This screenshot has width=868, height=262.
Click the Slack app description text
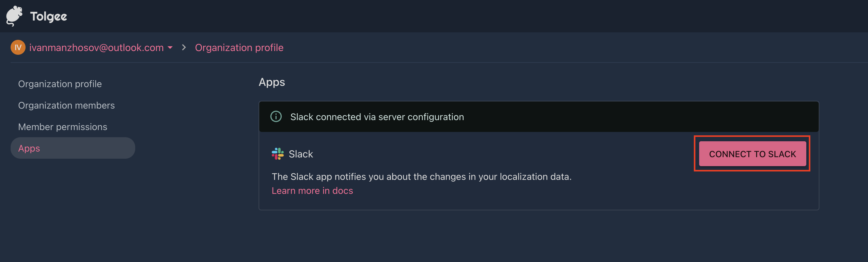421,176
